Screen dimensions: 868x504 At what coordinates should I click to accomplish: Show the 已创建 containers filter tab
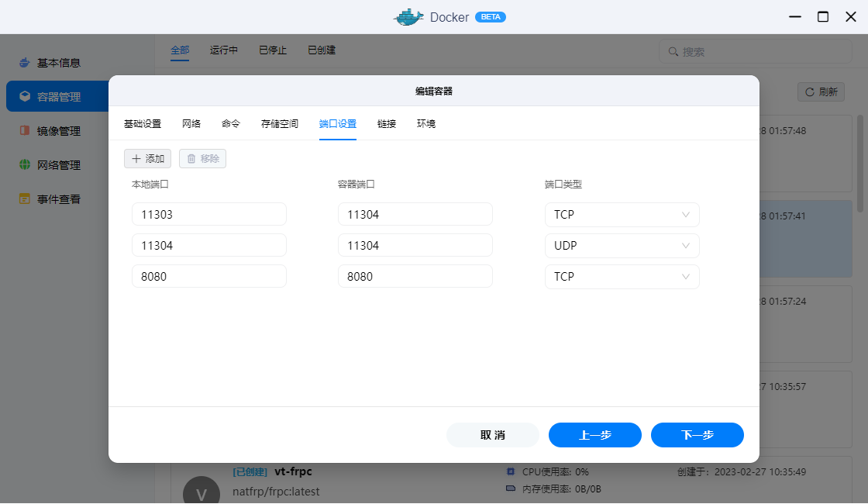(322, 50)
